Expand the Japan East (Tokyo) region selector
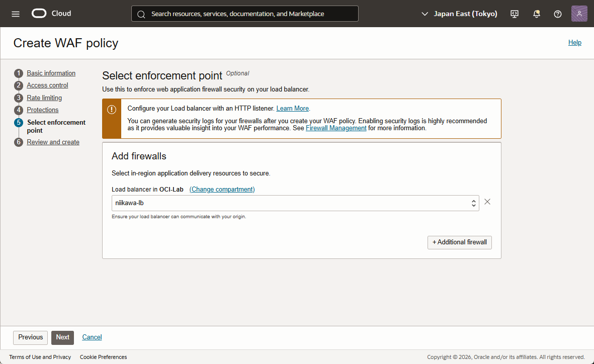The image size is (594, 364). pos(459,14)
